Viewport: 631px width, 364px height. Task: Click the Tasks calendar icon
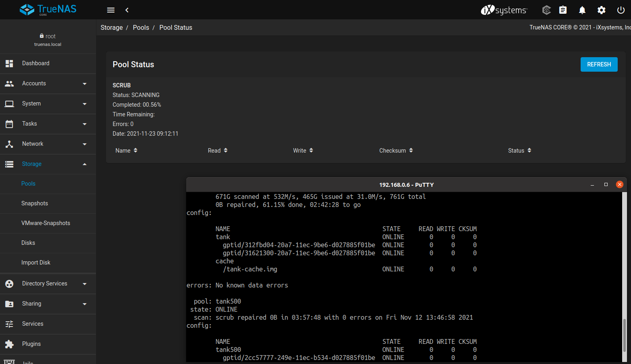pos(9,124)
